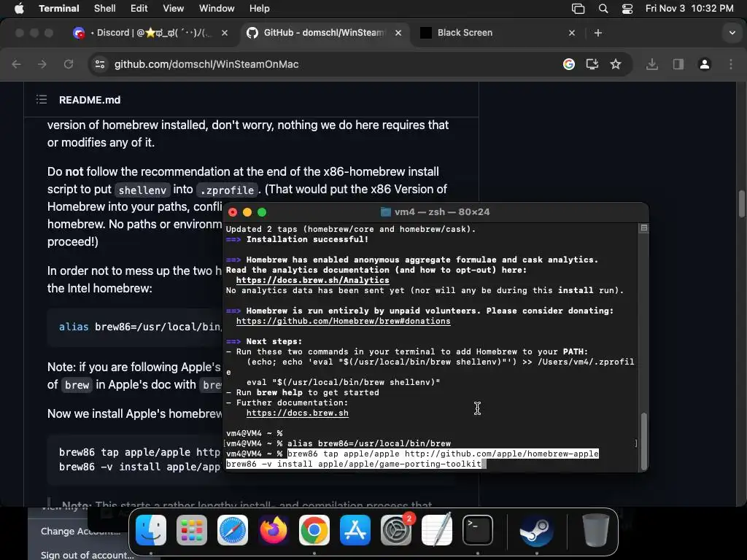Go forward in browser history
This screenshot has height=560, width=747.
[x=42, y=64]
